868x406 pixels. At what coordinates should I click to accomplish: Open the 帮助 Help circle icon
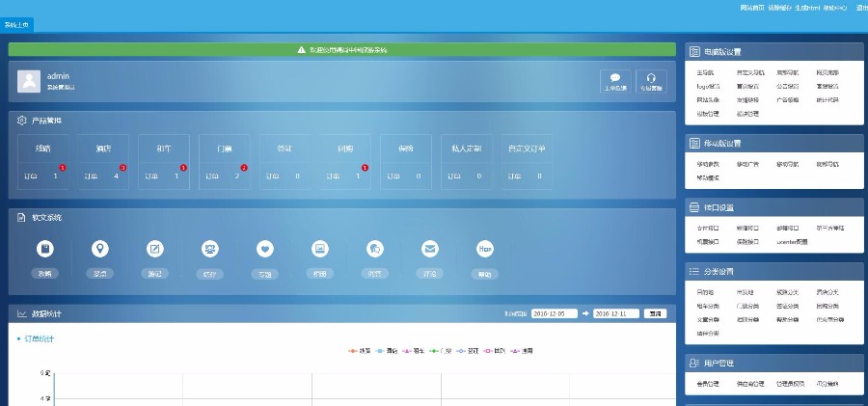click(485, 249)
